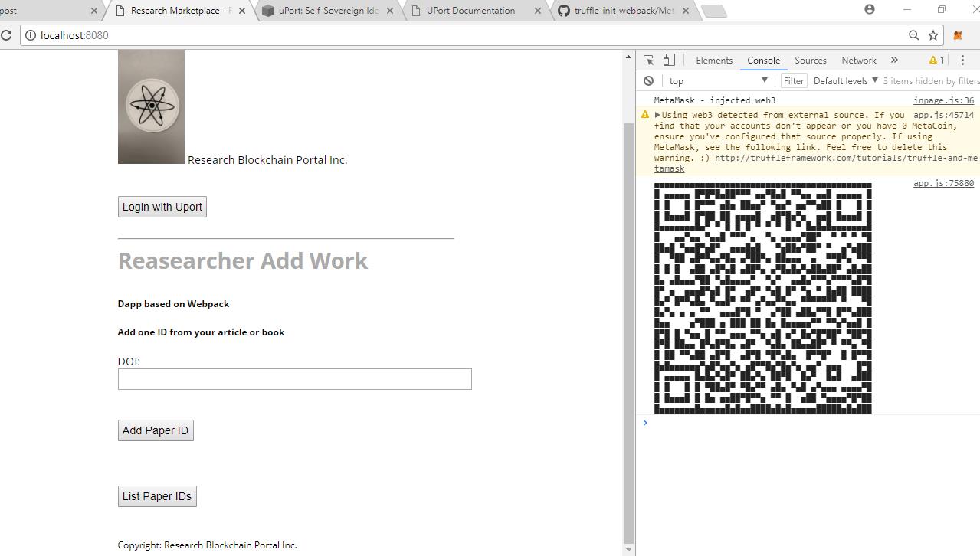The image size is (980, 556).
Task: Open the zoom magnifier in address bar
Action: 913,35
